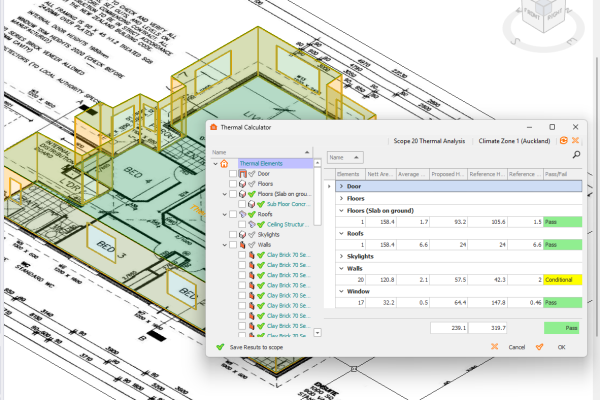Tick the Door checkbox in the tree
The height and width of the screenshot is (400, 600).
pos(233,174)
